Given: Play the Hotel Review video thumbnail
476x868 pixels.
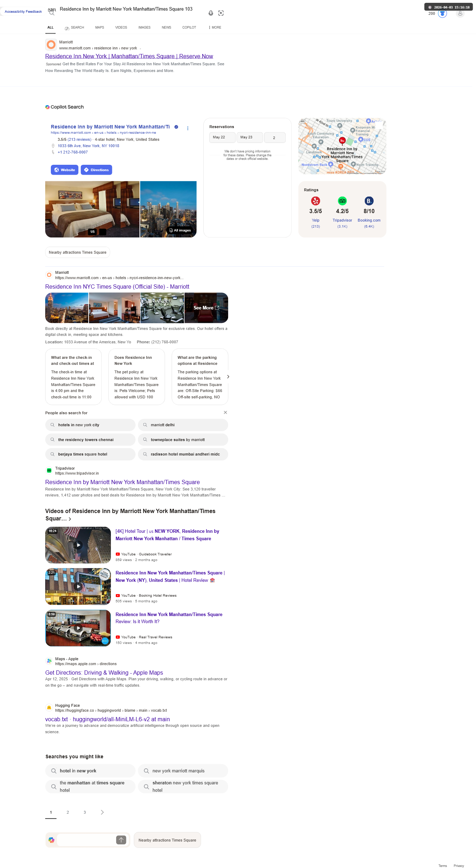Looking at the screenshot, I should click(x=78, y=586).
